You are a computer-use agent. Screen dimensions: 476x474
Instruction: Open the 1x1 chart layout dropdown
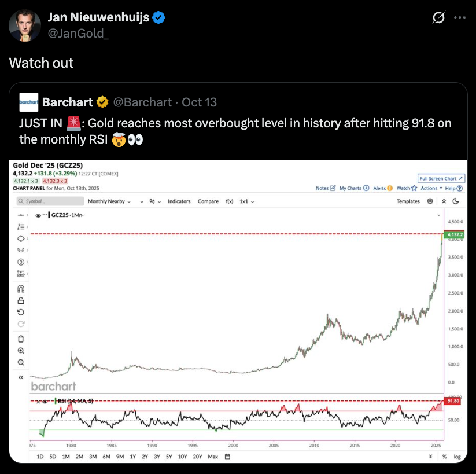247,201
